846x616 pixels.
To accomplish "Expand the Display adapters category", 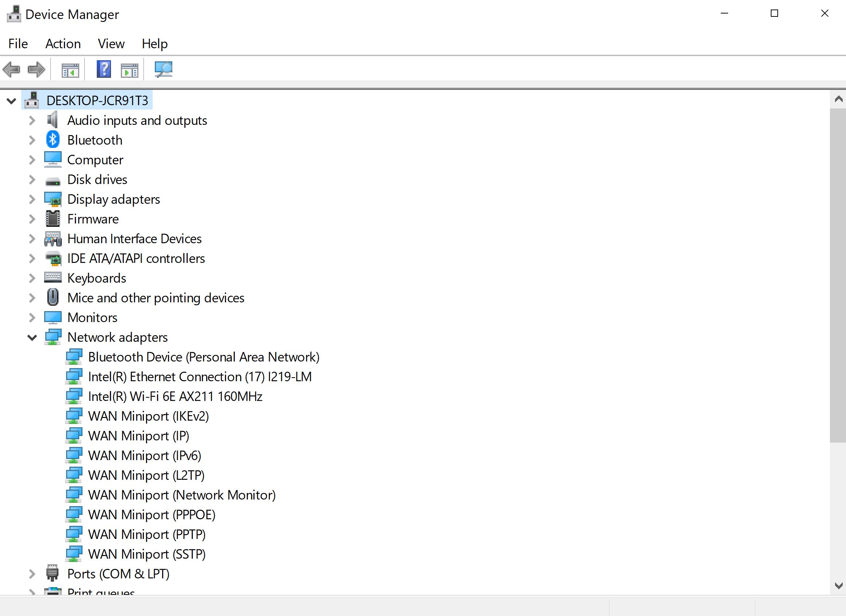I will click(32, 200).
